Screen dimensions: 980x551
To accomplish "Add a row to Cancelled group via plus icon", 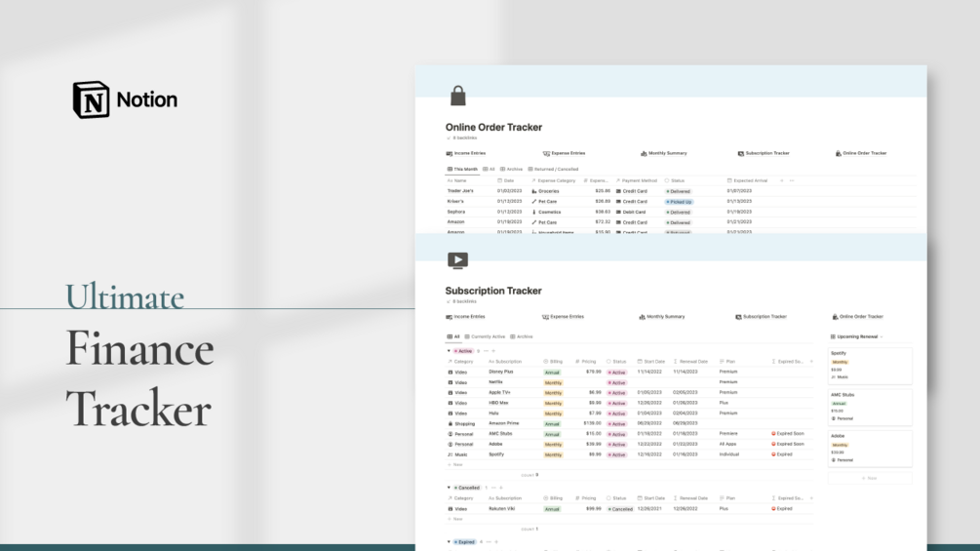I will (x=500, y=488).
